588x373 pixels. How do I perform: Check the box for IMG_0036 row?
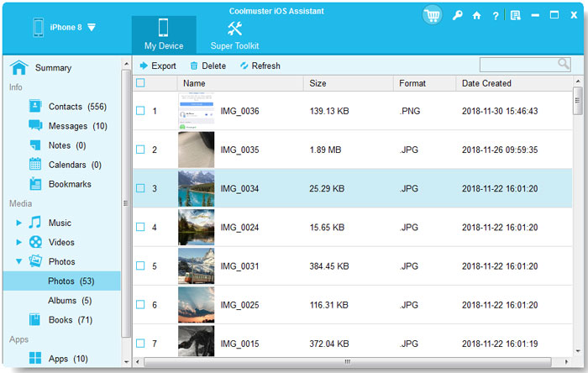pyautogui.click(x=140, y=111)
